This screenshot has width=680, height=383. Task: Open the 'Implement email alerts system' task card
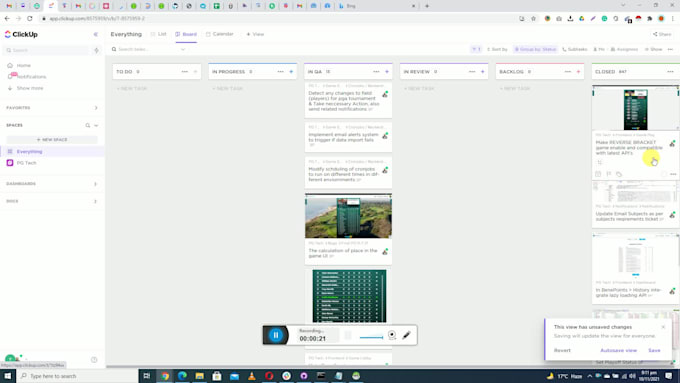click(348, 137)
